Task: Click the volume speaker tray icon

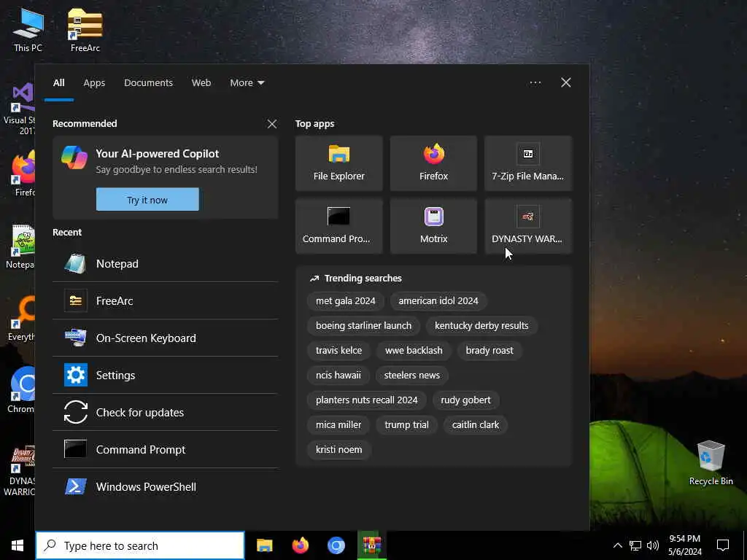Action: (x=653, y=545)
